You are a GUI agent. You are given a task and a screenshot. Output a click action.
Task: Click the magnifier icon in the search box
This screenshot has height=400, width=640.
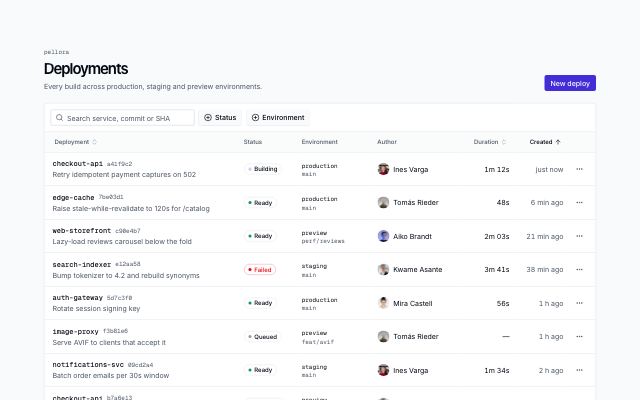[60, 118]
